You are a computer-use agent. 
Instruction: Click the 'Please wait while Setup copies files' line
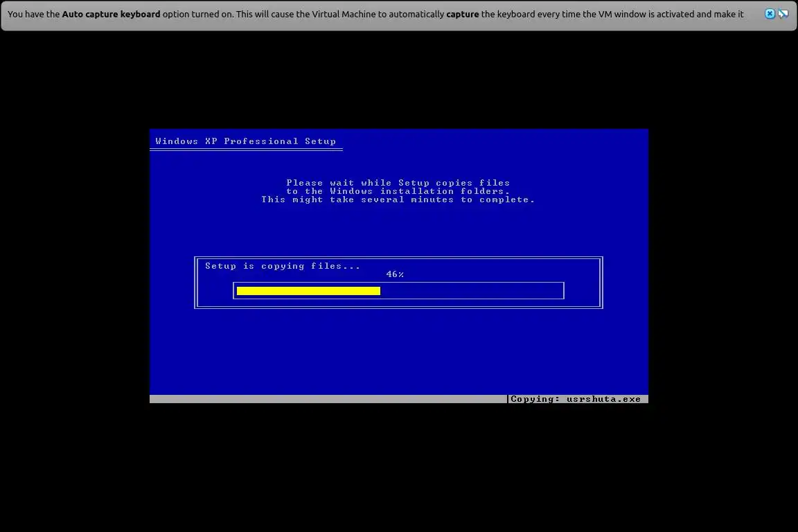[398, 183]
